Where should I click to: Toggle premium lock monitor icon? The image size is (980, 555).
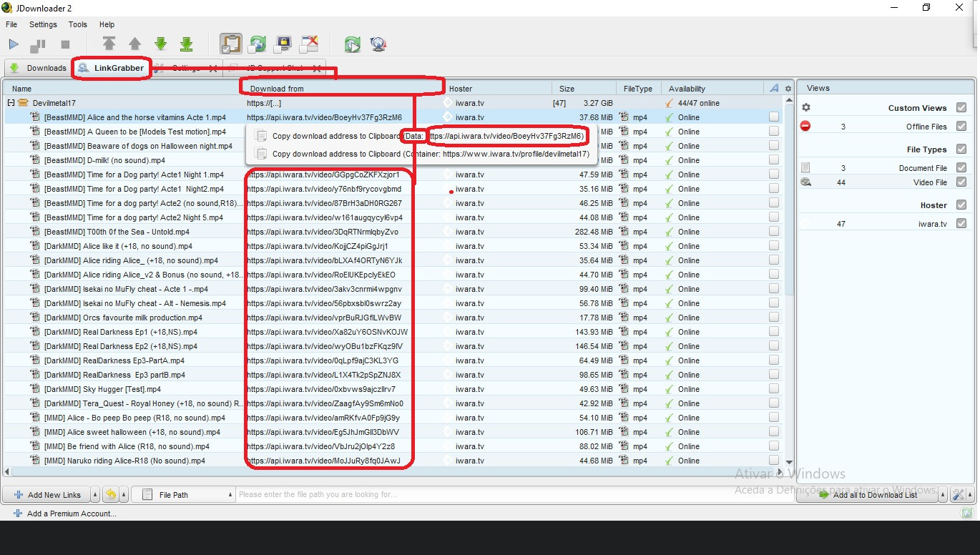pyautogui.click(x=283, y=44)
